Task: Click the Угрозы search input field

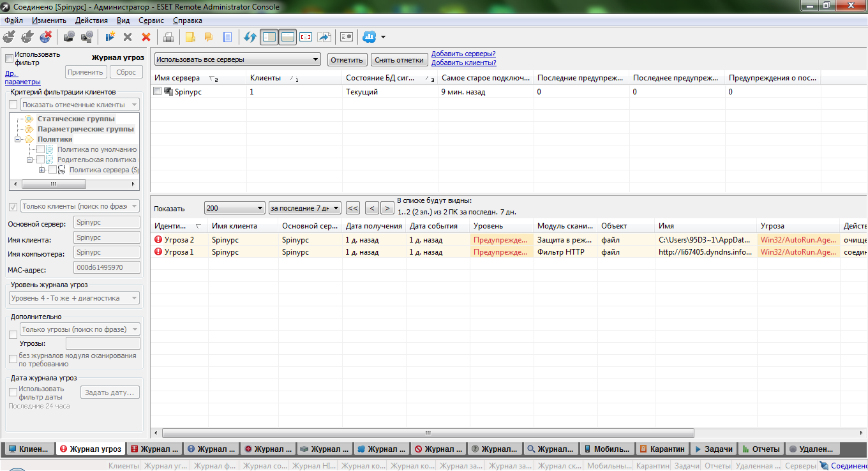Action: tap(103, 344)
